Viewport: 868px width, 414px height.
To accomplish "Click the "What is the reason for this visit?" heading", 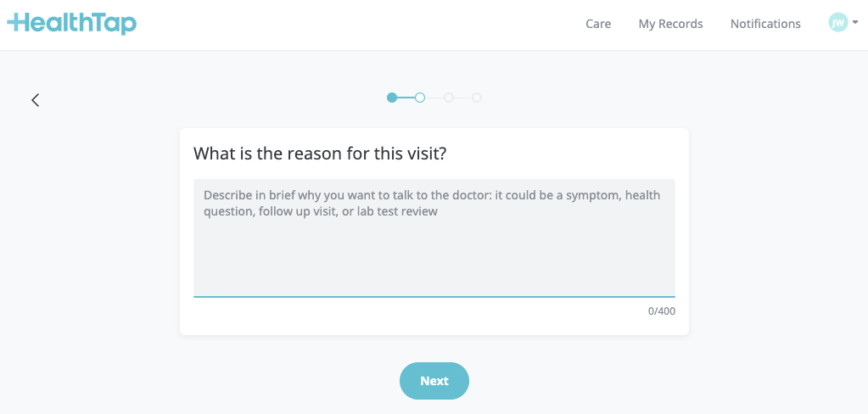I will [x=320, y=154].
